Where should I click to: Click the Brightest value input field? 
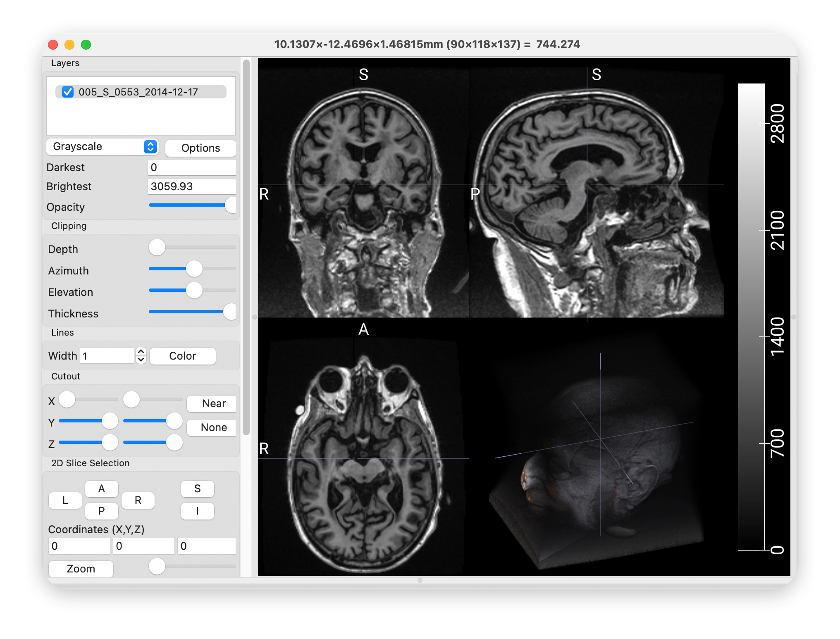tap(191, 186)
